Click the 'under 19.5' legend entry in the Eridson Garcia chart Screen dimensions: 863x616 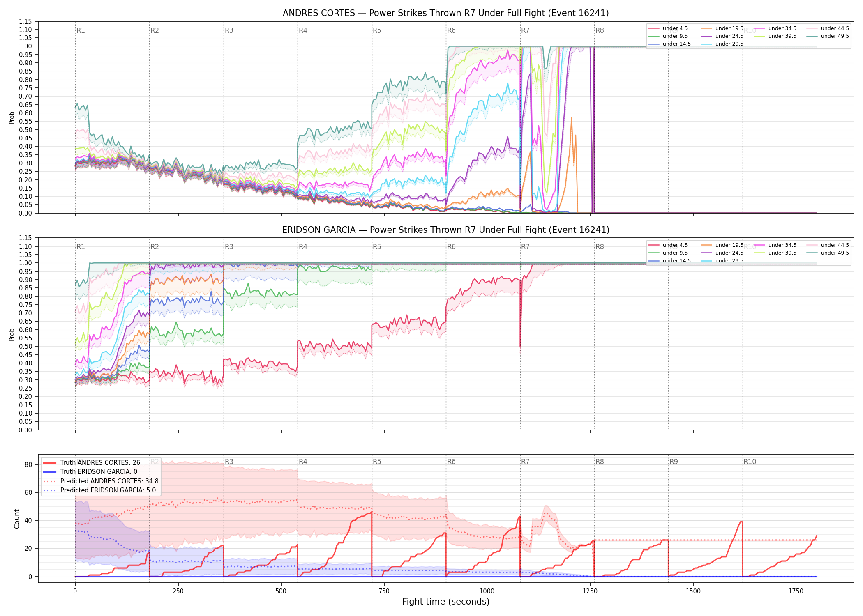pos(722,245)
